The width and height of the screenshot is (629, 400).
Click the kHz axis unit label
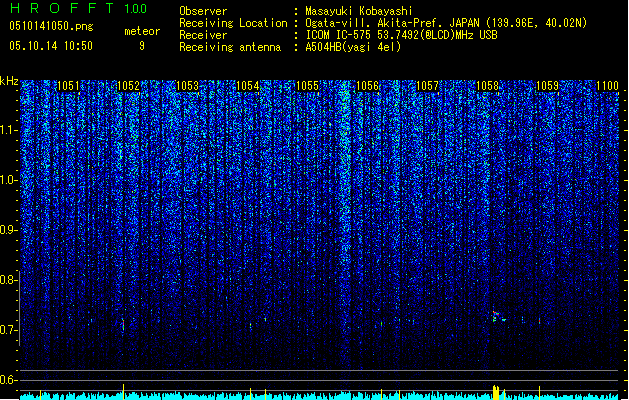[9, 81]
